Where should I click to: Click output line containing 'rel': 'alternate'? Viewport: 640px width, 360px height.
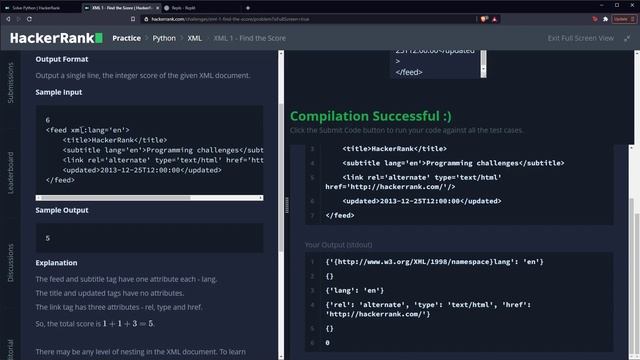click(428, 309)
